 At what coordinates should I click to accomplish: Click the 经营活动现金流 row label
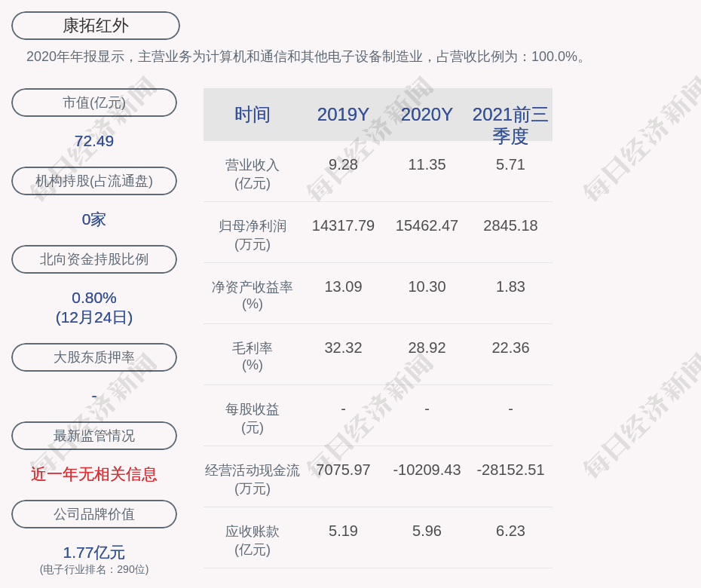(253, 479)
